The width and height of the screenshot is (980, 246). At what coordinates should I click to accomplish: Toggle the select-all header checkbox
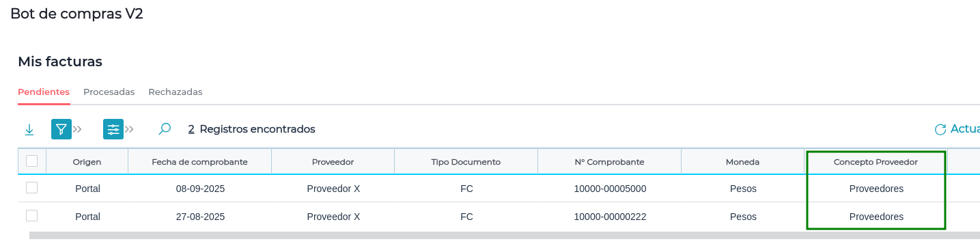[x=31, y=161]
